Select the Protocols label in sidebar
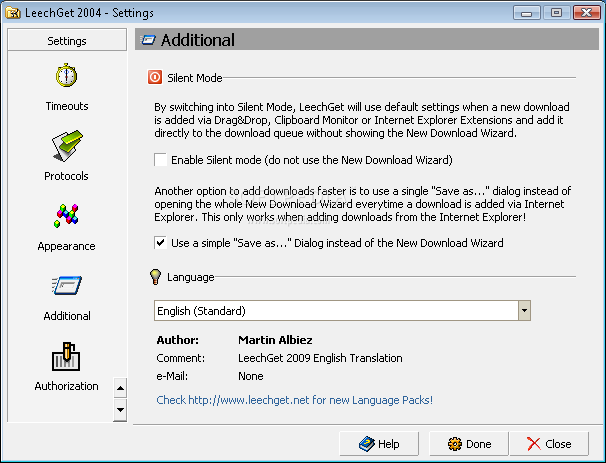The height and width of the screenshot is (463, 606). pyautogui.click(x=66, y=176)
